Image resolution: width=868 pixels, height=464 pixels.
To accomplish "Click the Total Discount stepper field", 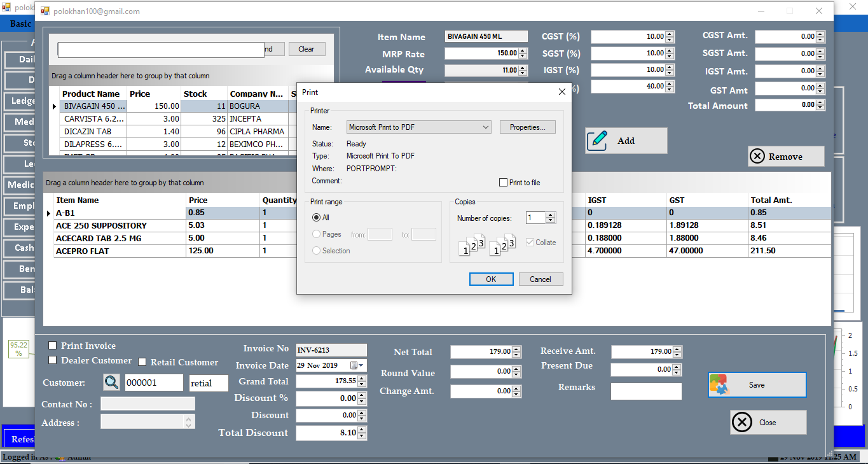I will (331, 433).
